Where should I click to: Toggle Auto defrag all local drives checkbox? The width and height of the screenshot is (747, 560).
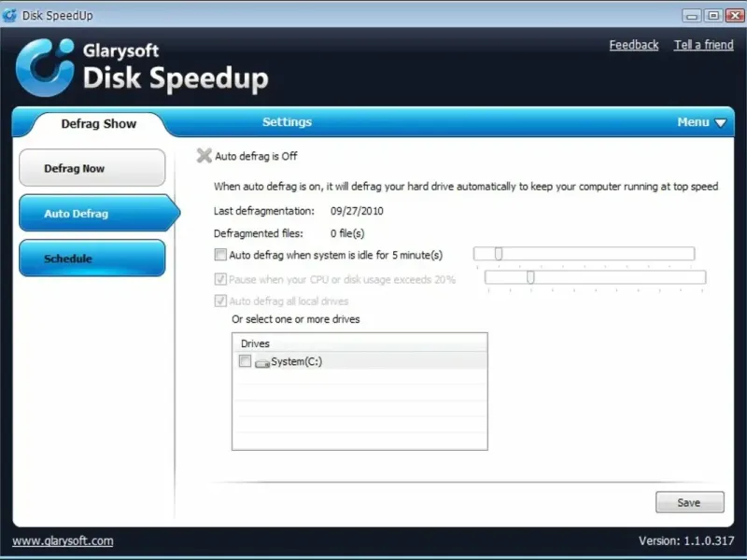pos(220,301)
